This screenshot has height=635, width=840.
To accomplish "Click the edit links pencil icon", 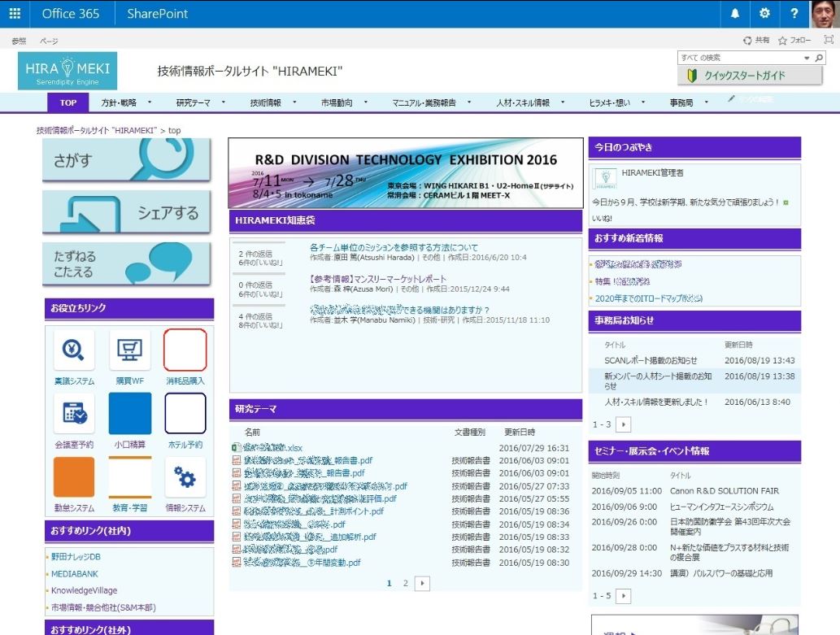I will click(x=731, y=98).
